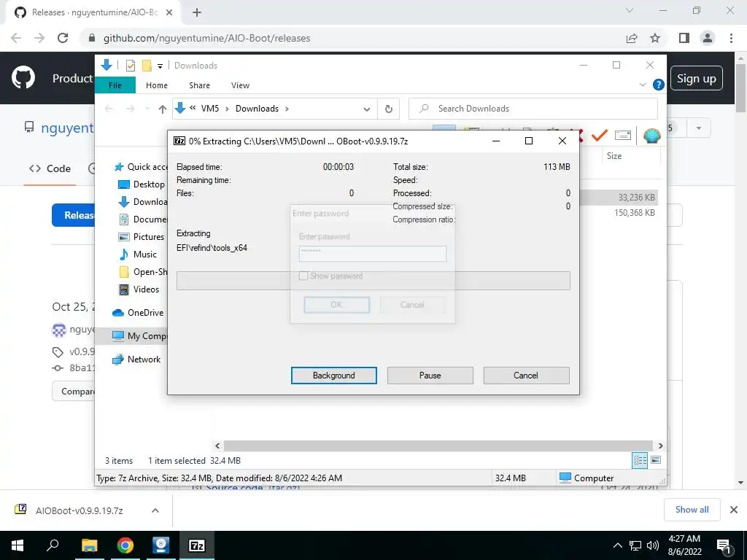Click Chrome address bar URL
Viewport: 747px width, 560px height.
click(x=206, y=38)
